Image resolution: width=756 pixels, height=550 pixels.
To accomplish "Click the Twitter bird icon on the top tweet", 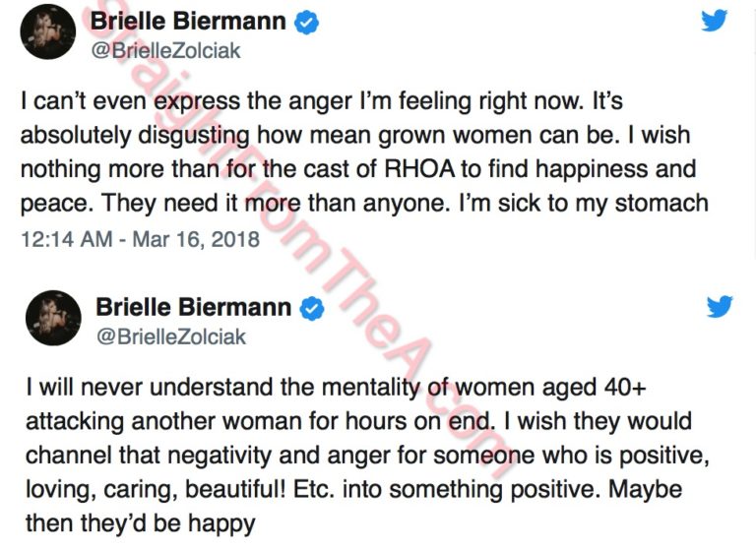I will click(x=715, y=21).
